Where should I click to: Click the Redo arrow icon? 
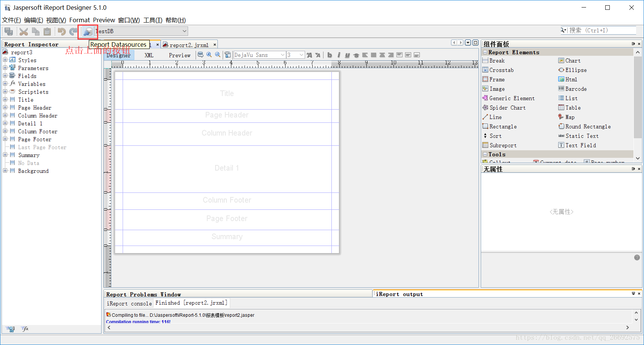coord(73,32)
